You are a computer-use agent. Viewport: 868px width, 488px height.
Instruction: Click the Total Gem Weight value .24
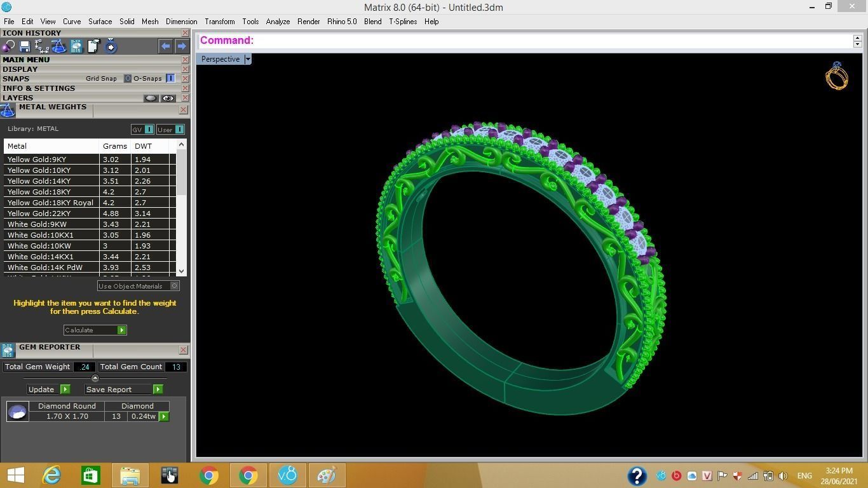tap(85, 367)
